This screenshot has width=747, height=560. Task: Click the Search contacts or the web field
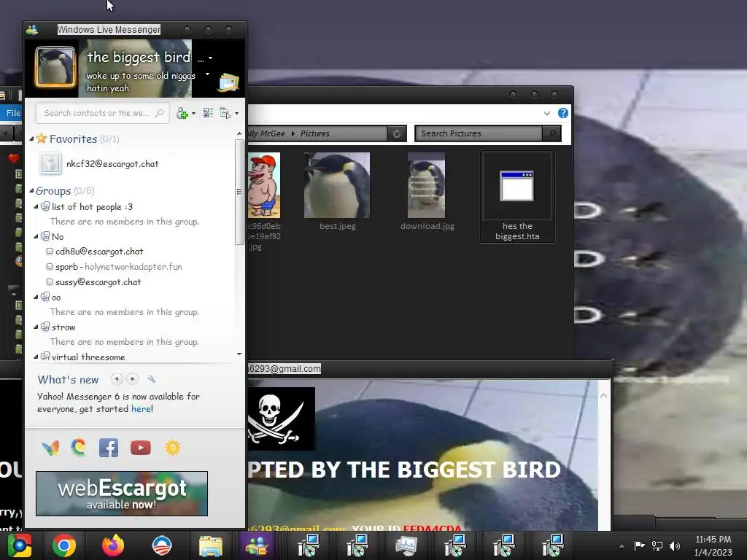[102, 113]
